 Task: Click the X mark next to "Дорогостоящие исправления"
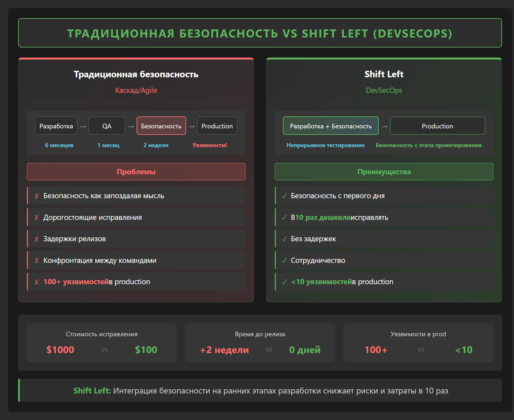tap(37, 218)
